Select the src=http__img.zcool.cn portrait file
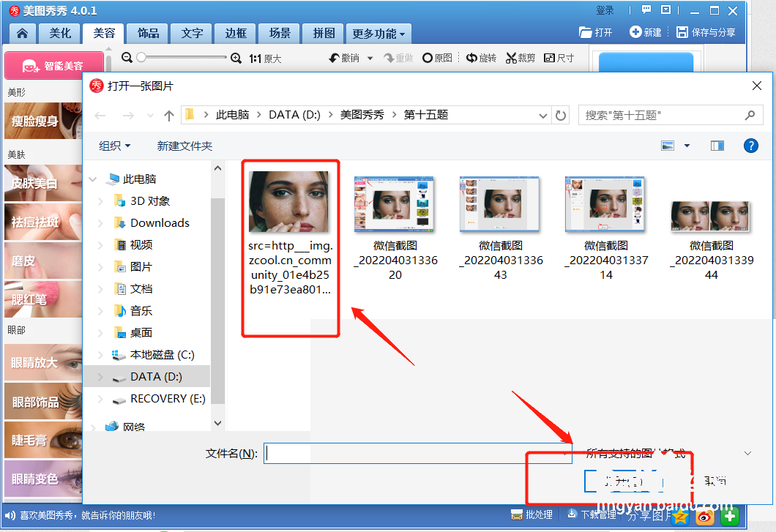 coord(290,233)
